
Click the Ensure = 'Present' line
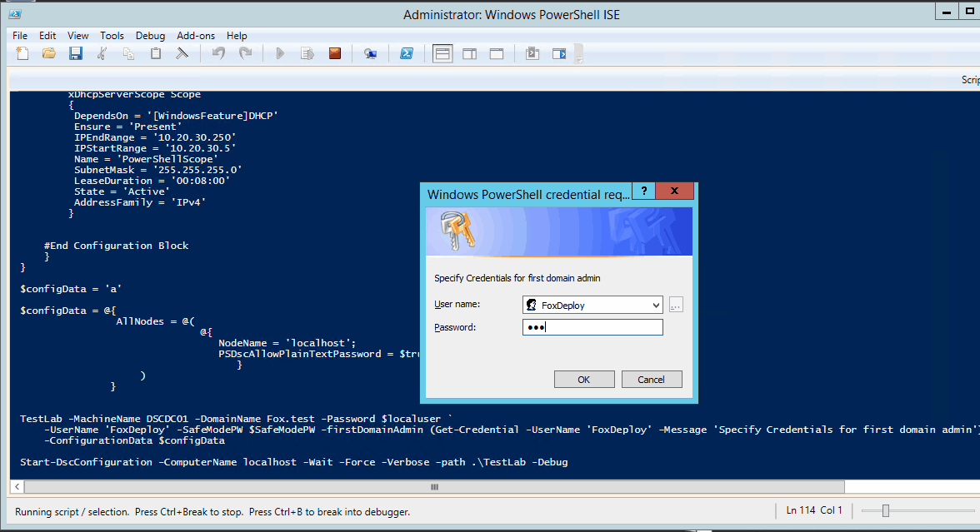(x=128, y=127)
